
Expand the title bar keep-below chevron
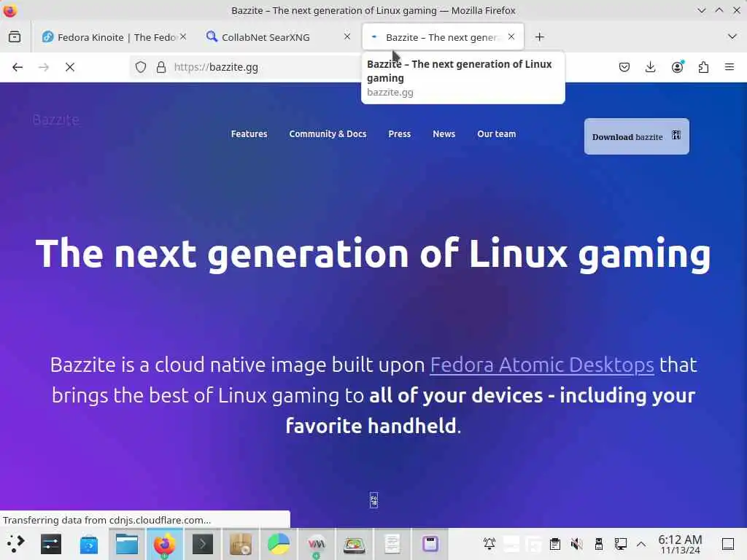coord(701,10)
